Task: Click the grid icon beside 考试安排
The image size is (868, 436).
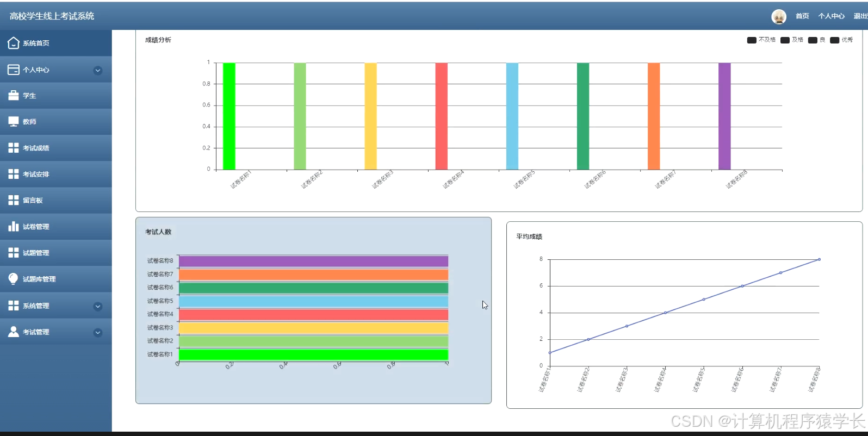Action: click(x=14, y=174)
